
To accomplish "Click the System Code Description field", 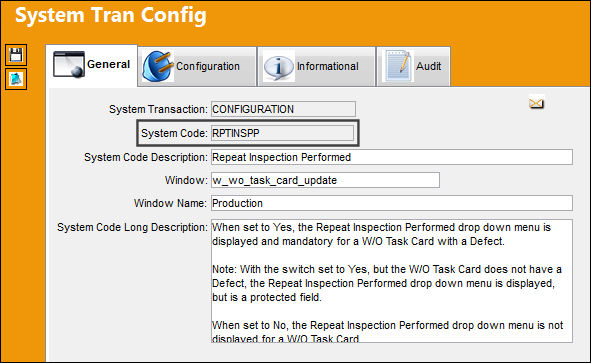I will [392, 157].
